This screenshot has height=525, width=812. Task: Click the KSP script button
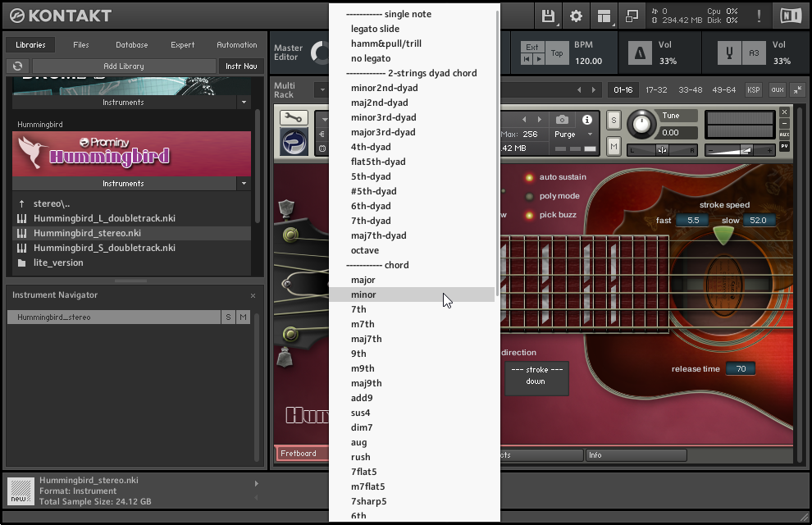tap(754, 90)
